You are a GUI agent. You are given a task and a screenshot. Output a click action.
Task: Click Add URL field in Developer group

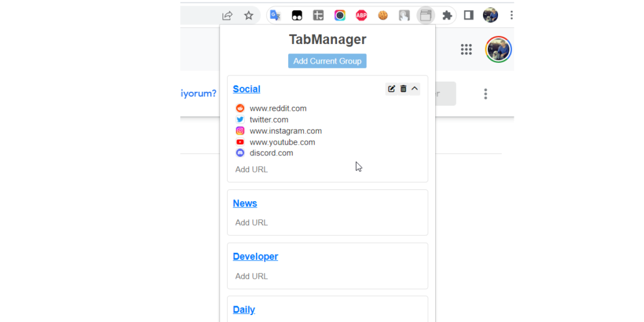(252, 276)
